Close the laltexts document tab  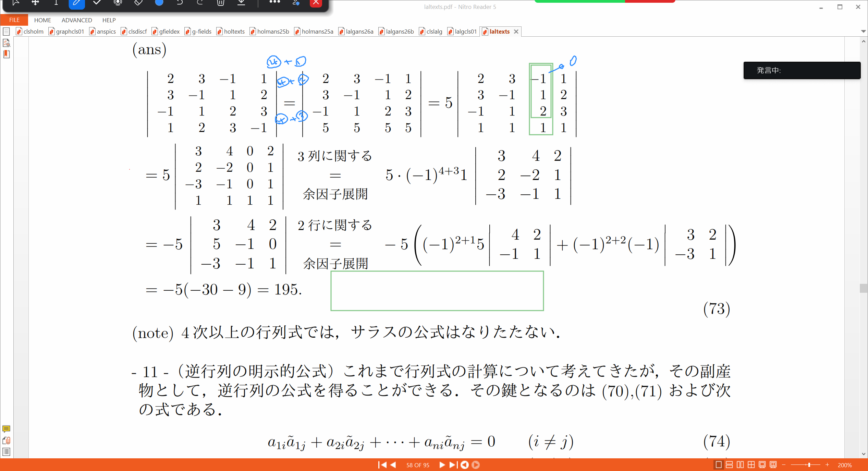point(516,32)
